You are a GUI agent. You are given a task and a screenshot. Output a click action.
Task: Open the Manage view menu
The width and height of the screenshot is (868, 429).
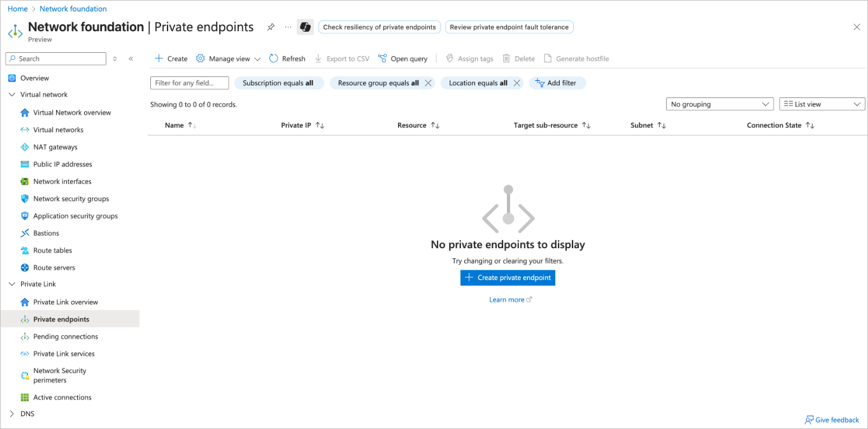229,59
